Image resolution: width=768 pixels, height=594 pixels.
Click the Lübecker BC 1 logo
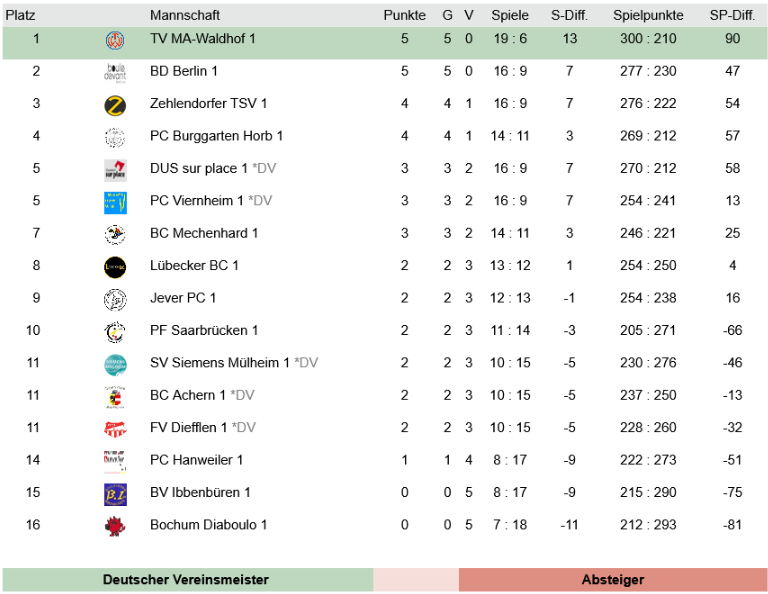[115, 266]
